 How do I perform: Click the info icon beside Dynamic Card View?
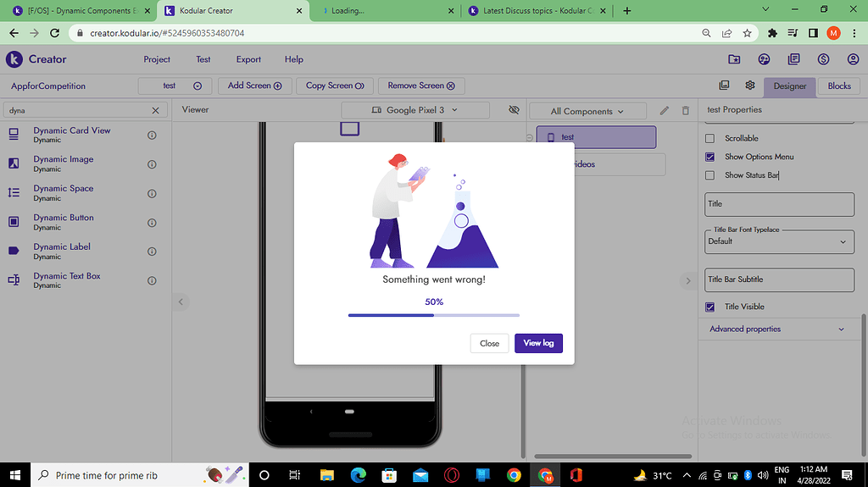[x=152, y=135]
